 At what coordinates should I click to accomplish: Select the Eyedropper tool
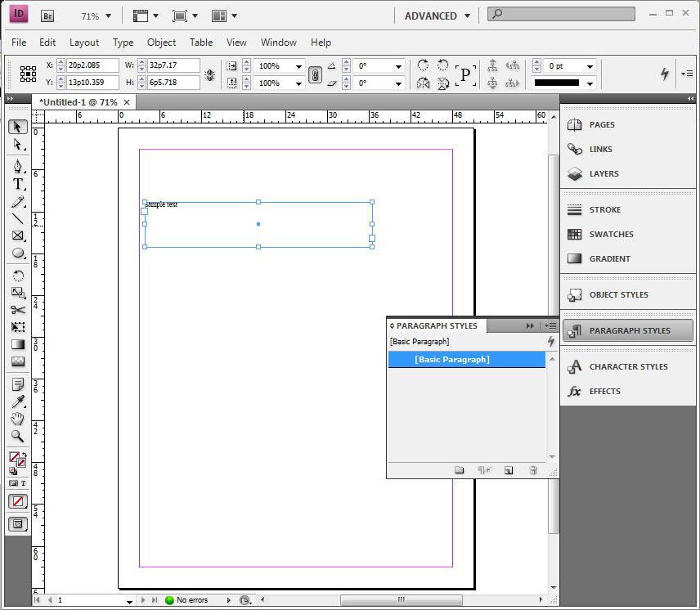pos(17,401)
